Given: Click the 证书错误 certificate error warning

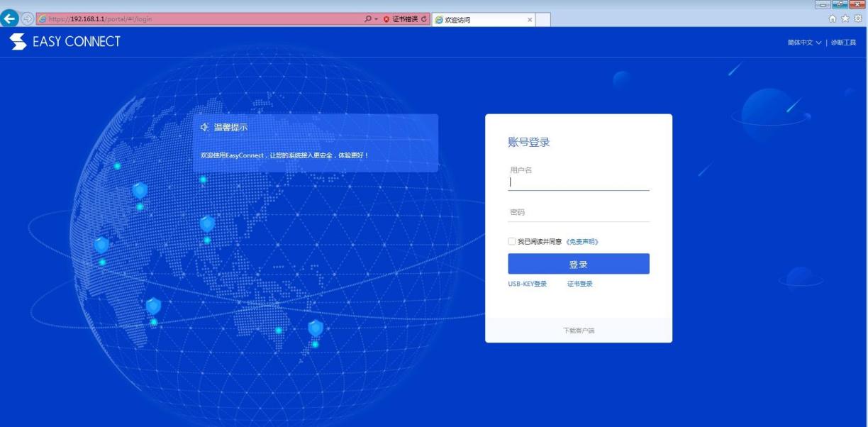Looking at the screenshot, I should (x=401, y=19).
